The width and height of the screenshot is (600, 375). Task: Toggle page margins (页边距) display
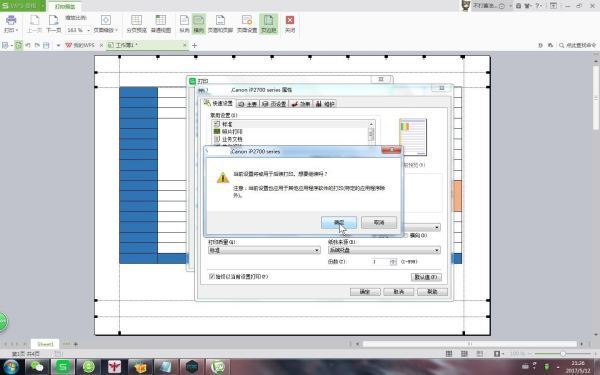pyautogui.click(x=269, y=24)
